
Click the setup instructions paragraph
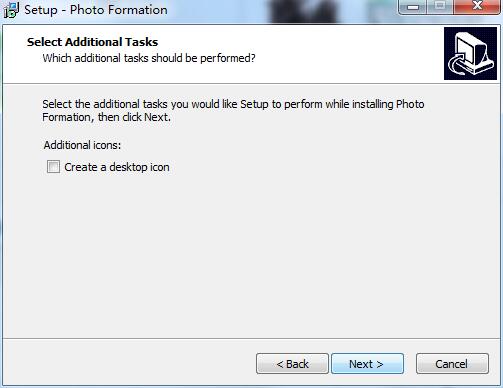(x=233, y=111)
